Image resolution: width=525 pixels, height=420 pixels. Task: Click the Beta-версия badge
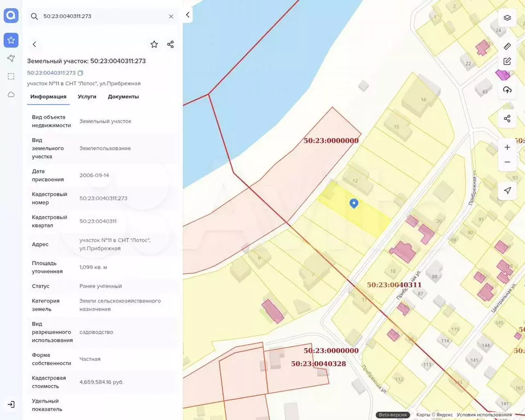click(x=393, y=415)
